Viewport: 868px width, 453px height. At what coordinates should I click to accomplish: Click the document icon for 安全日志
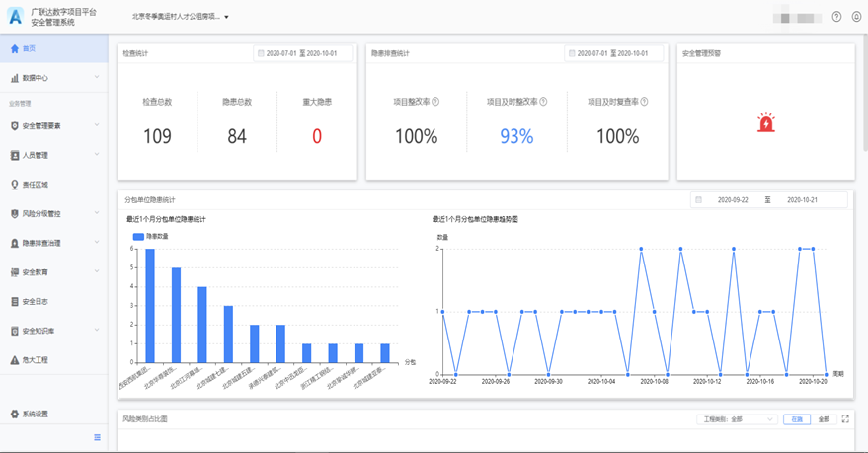[15, 301]
